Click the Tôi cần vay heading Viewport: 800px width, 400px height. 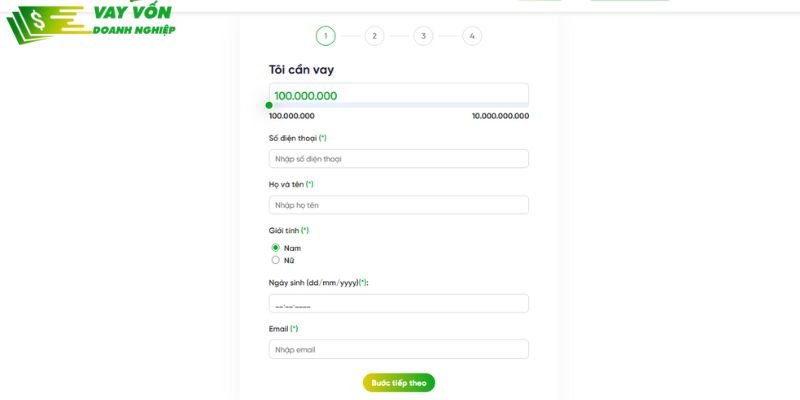[x=301, y=70]
